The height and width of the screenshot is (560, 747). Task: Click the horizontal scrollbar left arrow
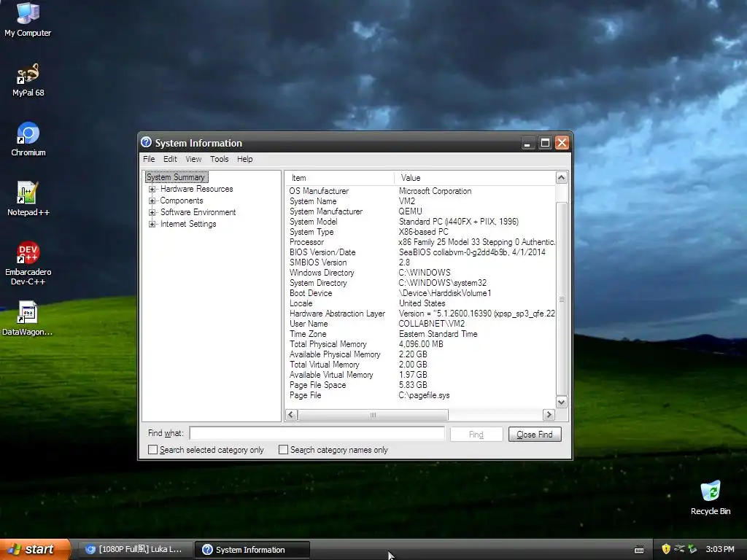tap(292, 415)
